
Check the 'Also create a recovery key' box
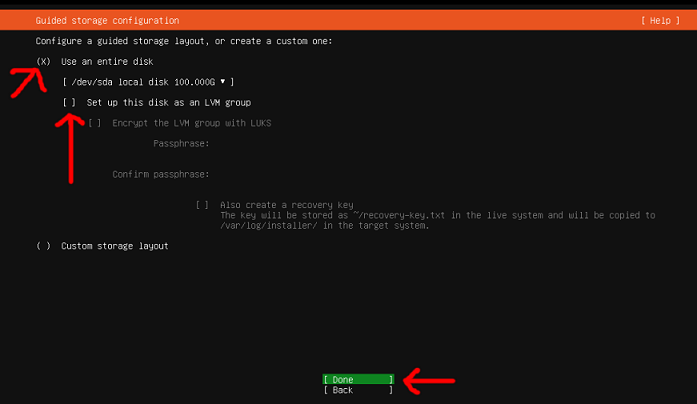coord(202,205)
